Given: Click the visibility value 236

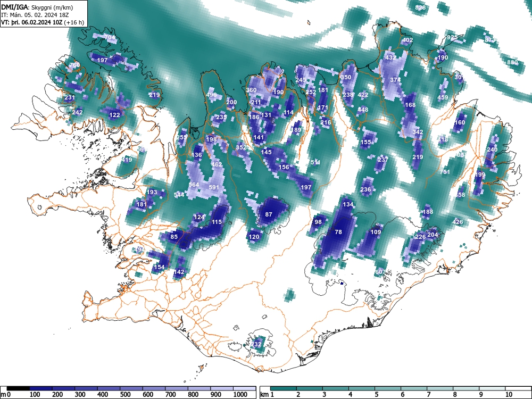Looking at the screenshot, I should click(x=365, y=189).
